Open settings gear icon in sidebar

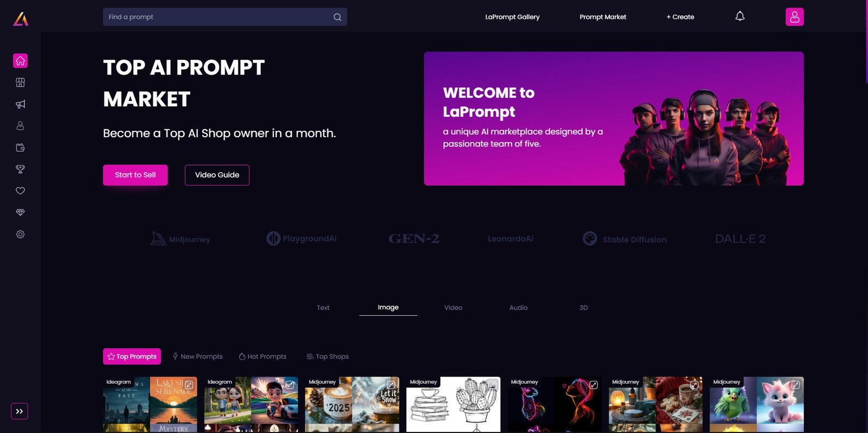pyautogui.click(x=20, y=234)
